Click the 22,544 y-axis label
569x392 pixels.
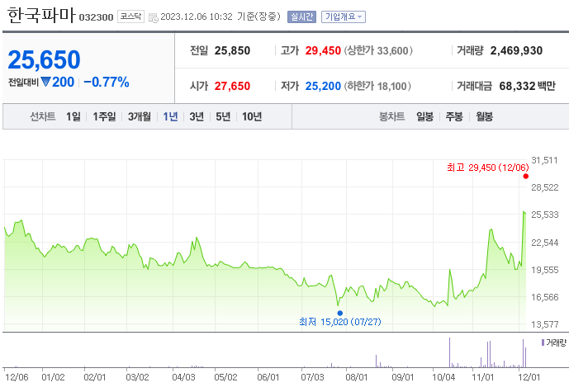click(545, 243)
